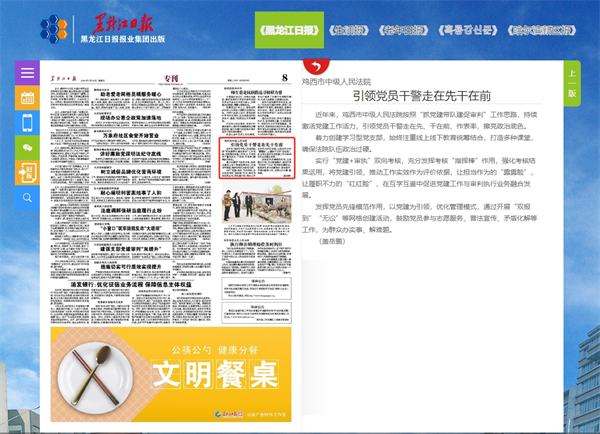Image resolution: width=600 pixels, height=434 pixels.
Task: Open the purple hamburger menu icon
Action: (x=27, y=74)
